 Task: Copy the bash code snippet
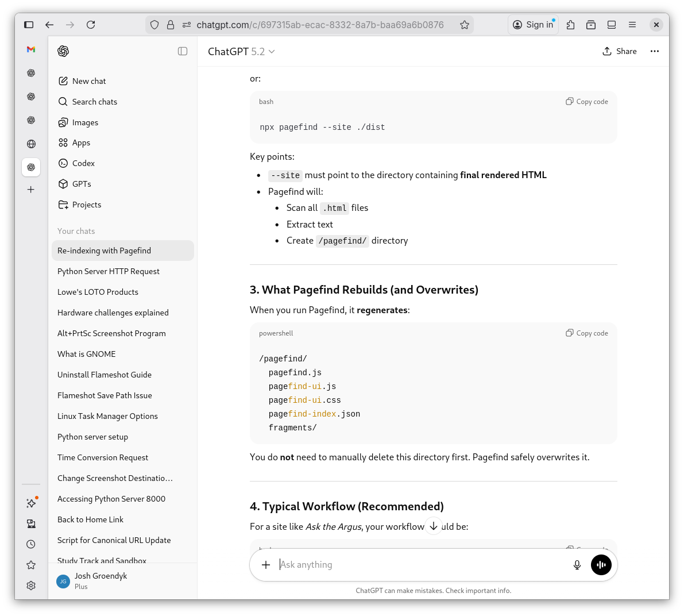click(x=586, y=101)
